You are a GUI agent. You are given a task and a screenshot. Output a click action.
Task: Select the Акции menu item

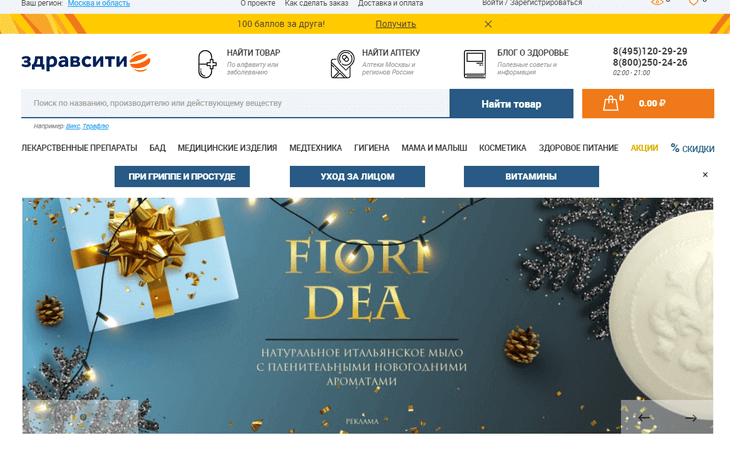point(644,148)
